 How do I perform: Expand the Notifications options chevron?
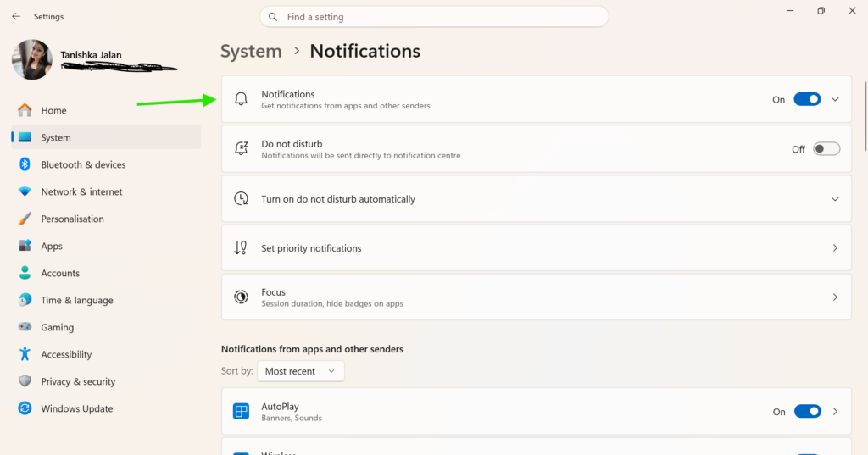click(x=835, y=100)
